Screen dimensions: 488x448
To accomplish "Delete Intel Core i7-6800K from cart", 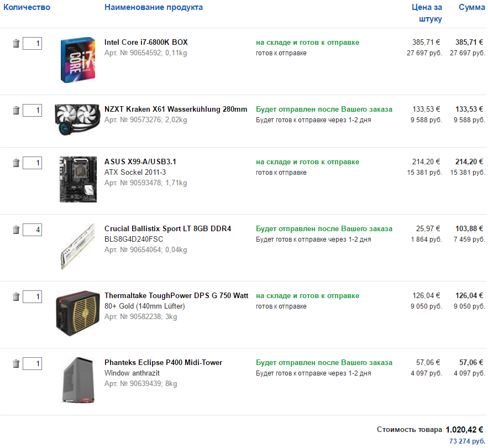I will click(16, 43).
